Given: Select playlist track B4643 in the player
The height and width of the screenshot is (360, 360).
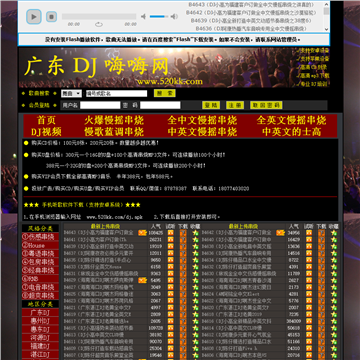Looking at the screenshot, I should (251, 5).
